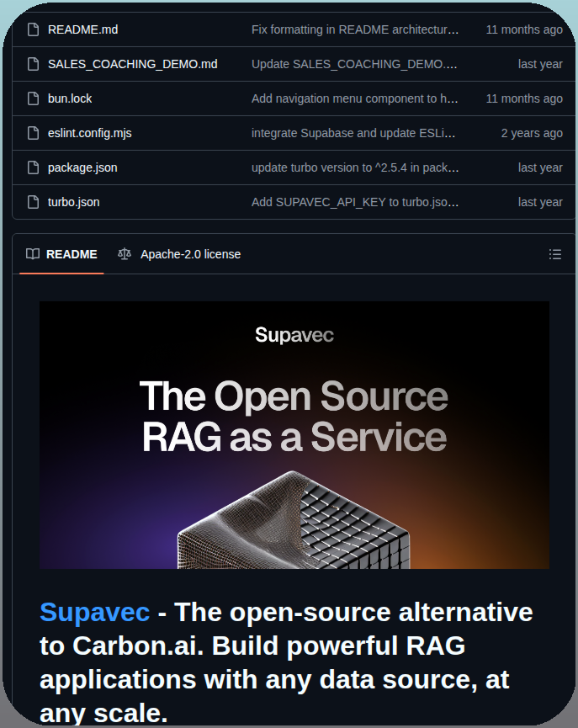Open eslint.config.mjs file
578x728 pixels.
[89, 133]
